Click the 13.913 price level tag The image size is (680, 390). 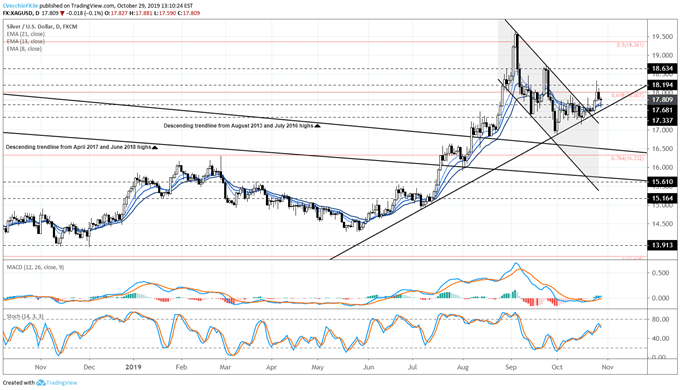[662, 245]
